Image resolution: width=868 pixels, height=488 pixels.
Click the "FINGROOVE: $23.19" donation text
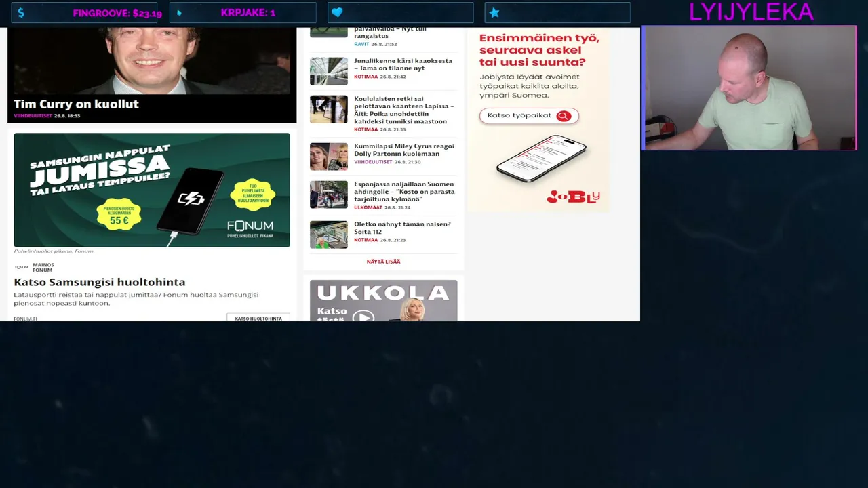tap(117, 13)
